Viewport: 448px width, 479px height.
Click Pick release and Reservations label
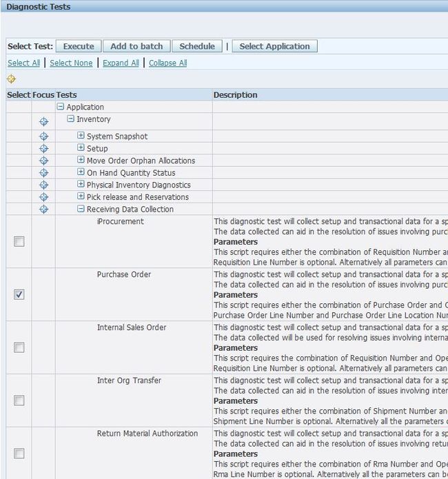(x=138, y=197)
